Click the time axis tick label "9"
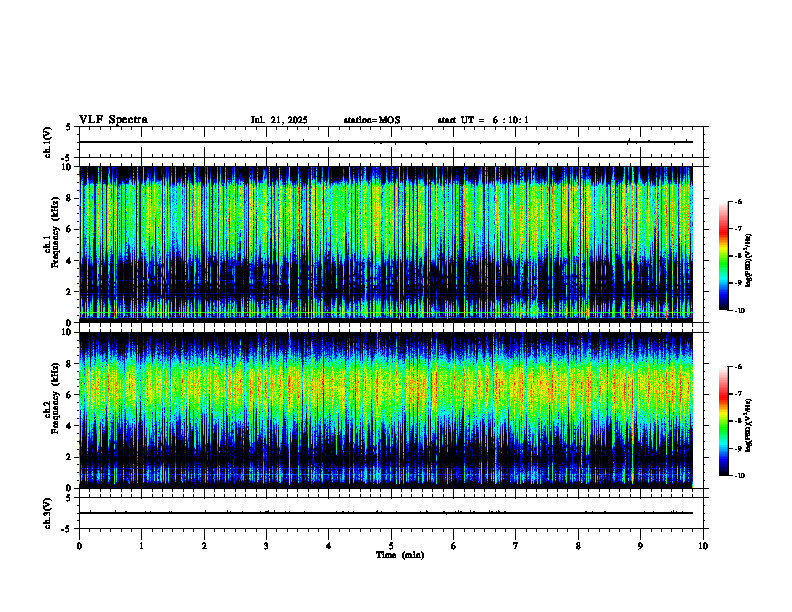Screen dimensions: 792x612 pos(640,546)
